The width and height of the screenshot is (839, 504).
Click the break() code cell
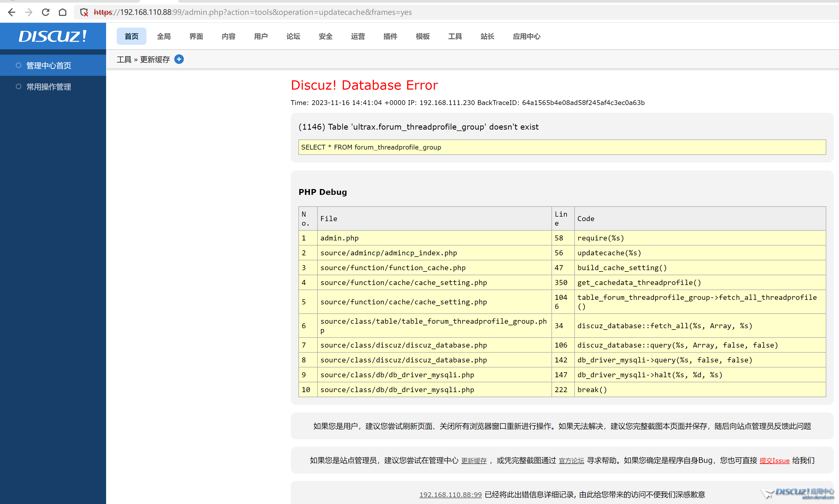700,389
